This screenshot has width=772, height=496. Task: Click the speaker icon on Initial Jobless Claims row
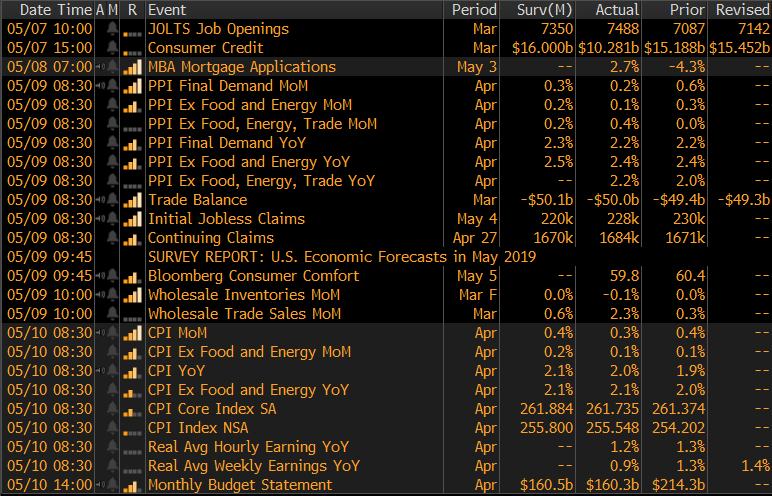(100, 219)
